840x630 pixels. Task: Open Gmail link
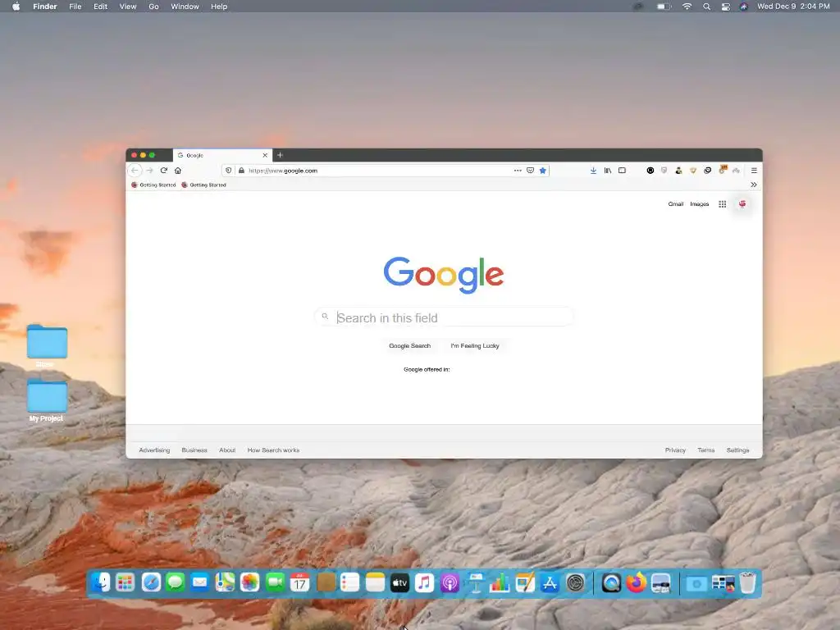676,204
